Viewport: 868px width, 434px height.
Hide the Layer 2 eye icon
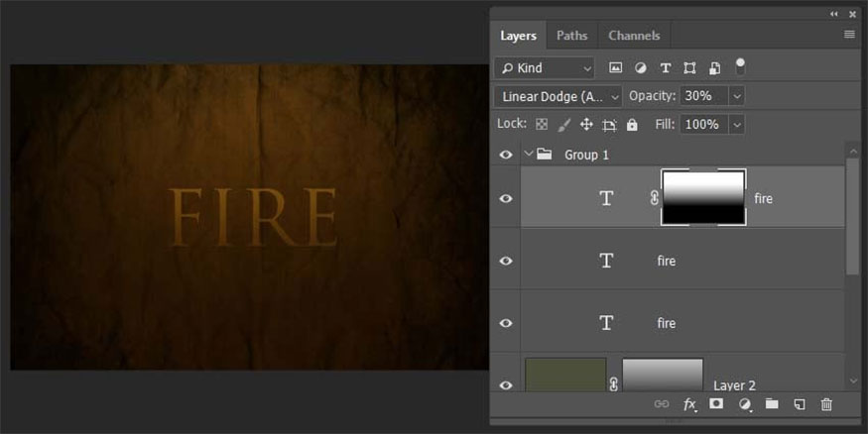coord(506,384)
